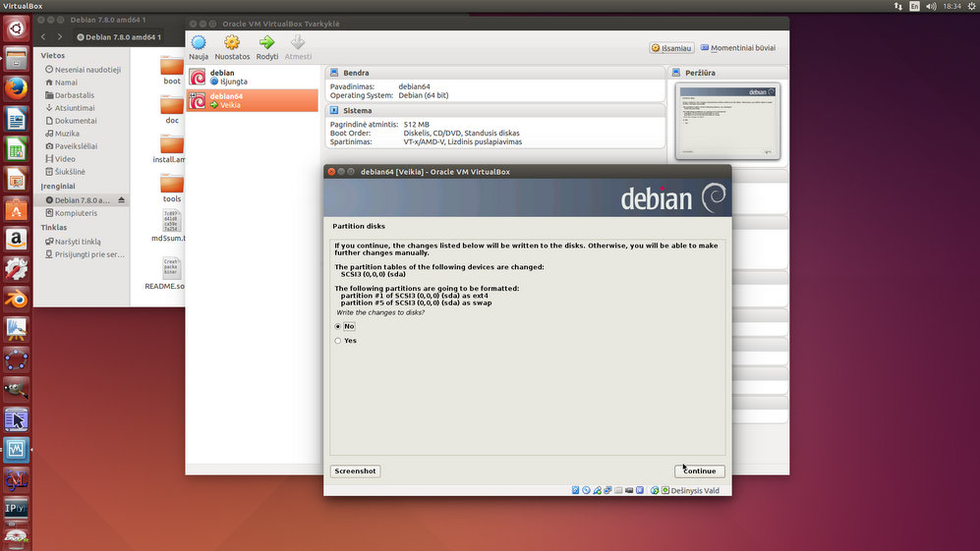Collapse the Peržiūra preview panel
Image resolution: width=980 pixels, height=551 pixels.
point(700,73)
